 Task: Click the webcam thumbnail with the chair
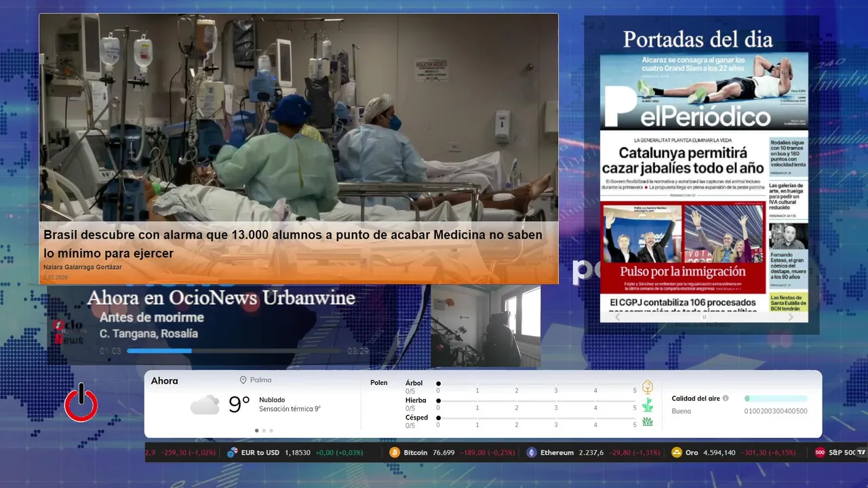(x=486, y=326)
